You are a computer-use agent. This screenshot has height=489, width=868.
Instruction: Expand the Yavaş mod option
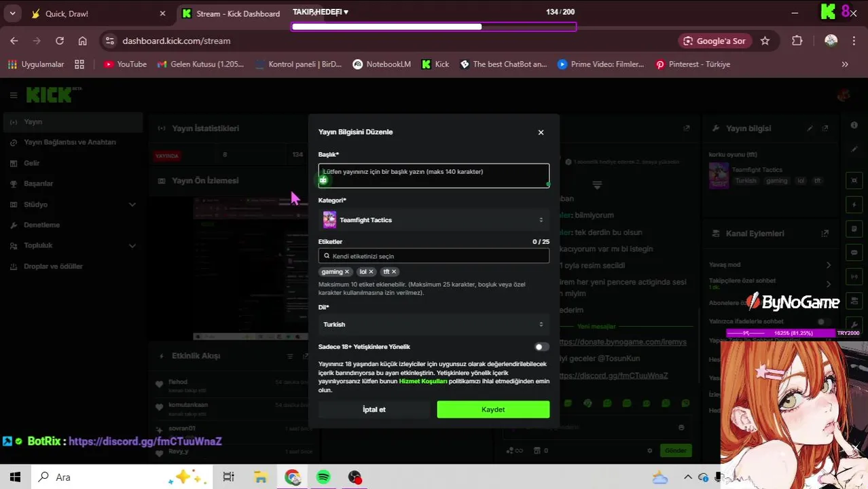(828, 265)
